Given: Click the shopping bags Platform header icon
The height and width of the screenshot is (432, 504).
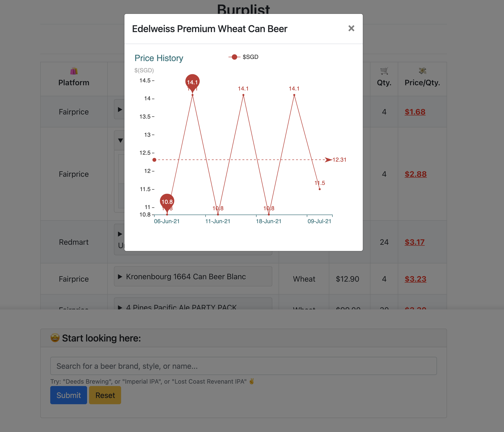Looking at the screenshot, I should coord(74,71).
